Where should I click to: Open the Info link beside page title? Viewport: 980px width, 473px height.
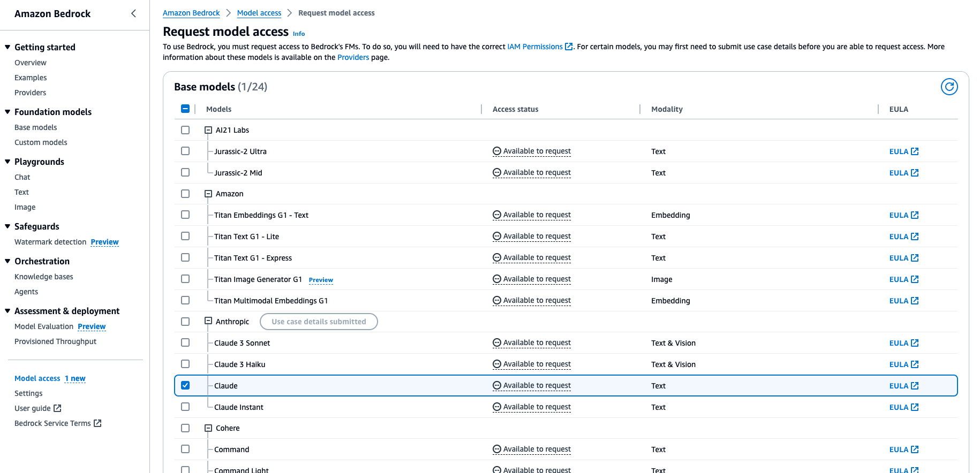299,34
